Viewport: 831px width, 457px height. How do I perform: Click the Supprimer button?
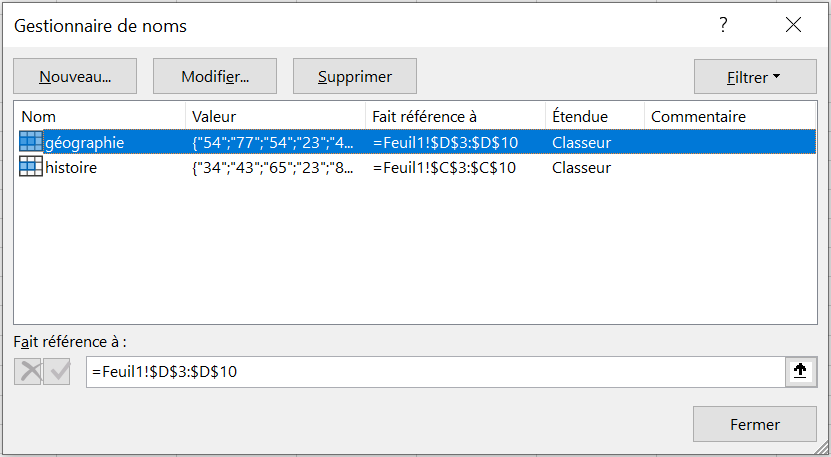(355, 76)
